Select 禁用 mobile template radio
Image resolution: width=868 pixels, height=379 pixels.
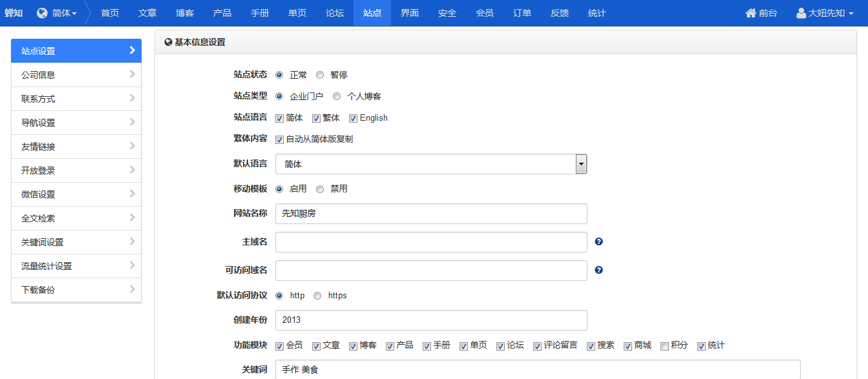(x=320, y=189)
